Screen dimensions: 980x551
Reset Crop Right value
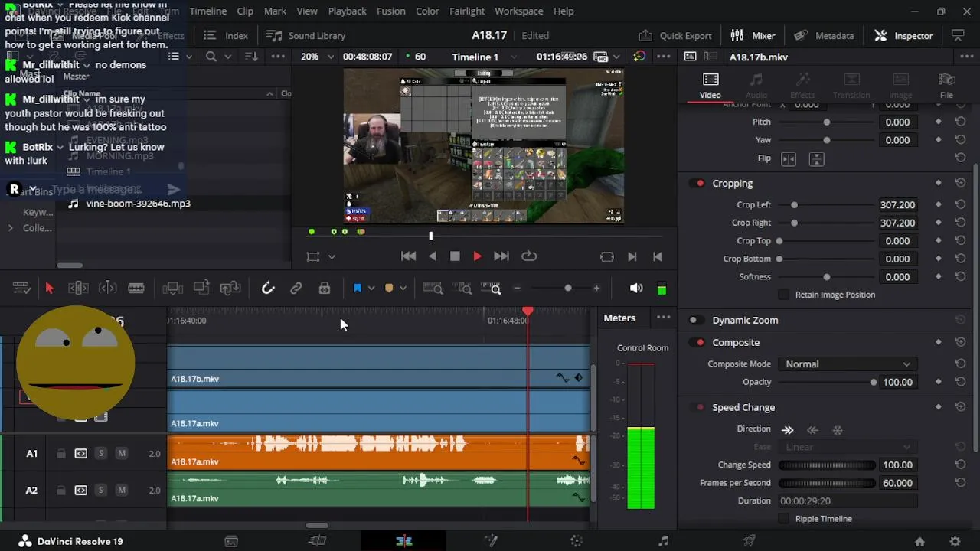pos(960,223)
